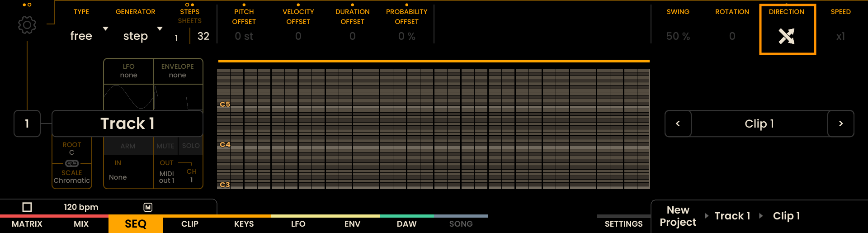Click the track number 1 box

point(27,124)
